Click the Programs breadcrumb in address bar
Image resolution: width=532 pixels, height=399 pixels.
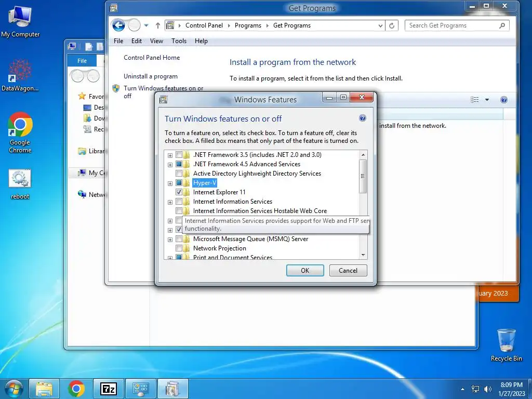(x=248, y=25)
